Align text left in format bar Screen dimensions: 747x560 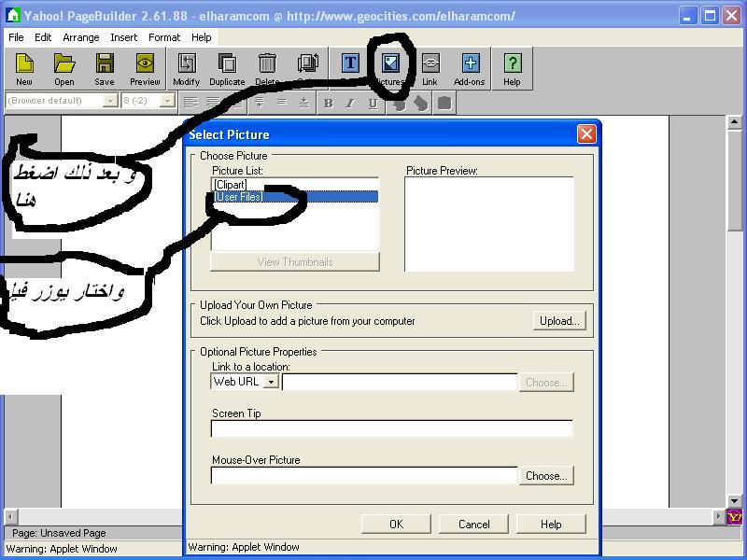(190, 103)
